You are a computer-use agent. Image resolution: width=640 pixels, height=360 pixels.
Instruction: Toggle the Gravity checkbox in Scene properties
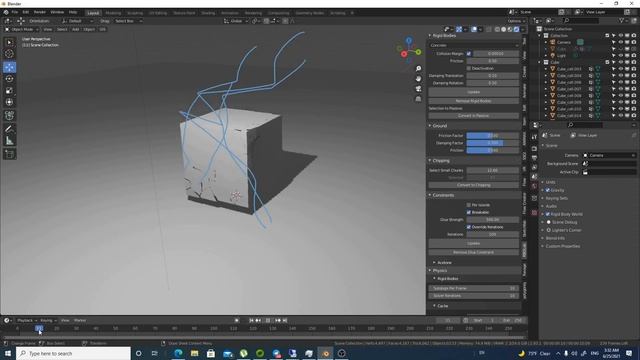(x=548, y=190)
